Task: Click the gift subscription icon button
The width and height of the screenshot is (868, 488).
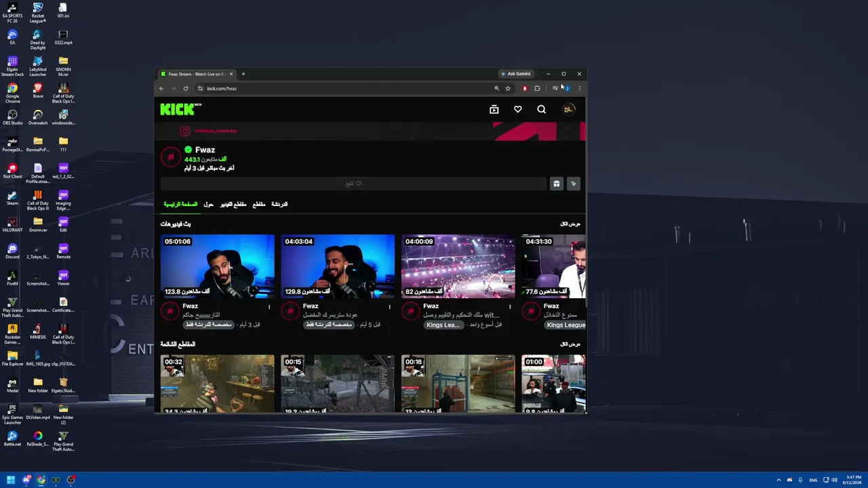Action: click(556, 184)
